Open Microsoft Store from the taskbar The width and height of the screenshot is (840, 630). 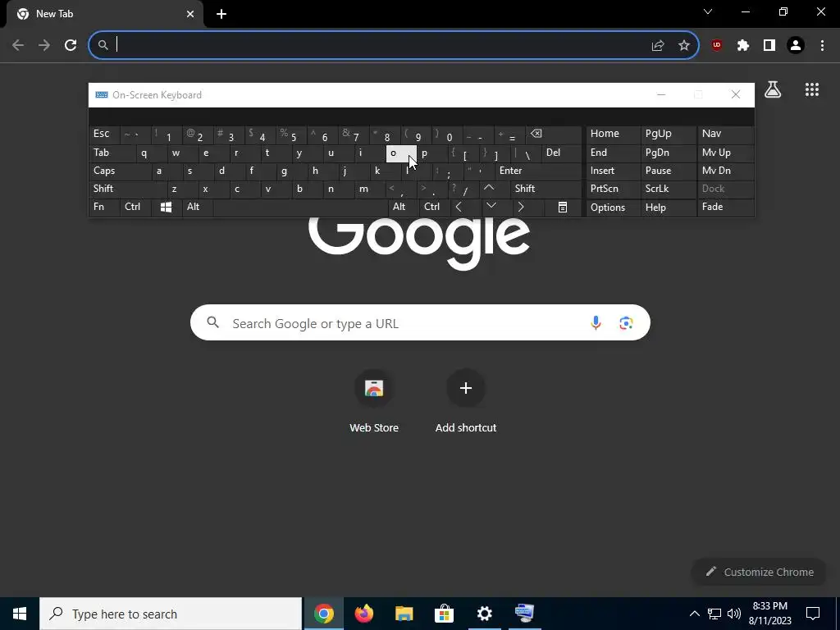coord(444,614)
